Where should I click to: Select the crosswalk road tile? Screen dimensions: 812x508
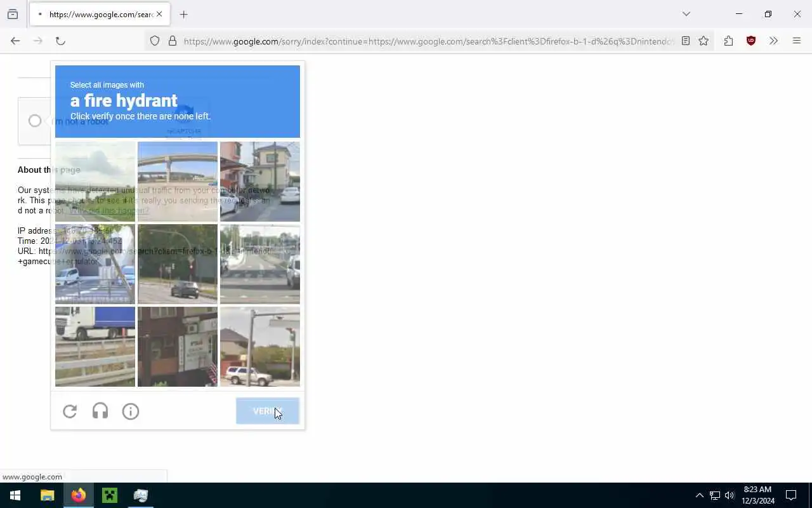260,264
